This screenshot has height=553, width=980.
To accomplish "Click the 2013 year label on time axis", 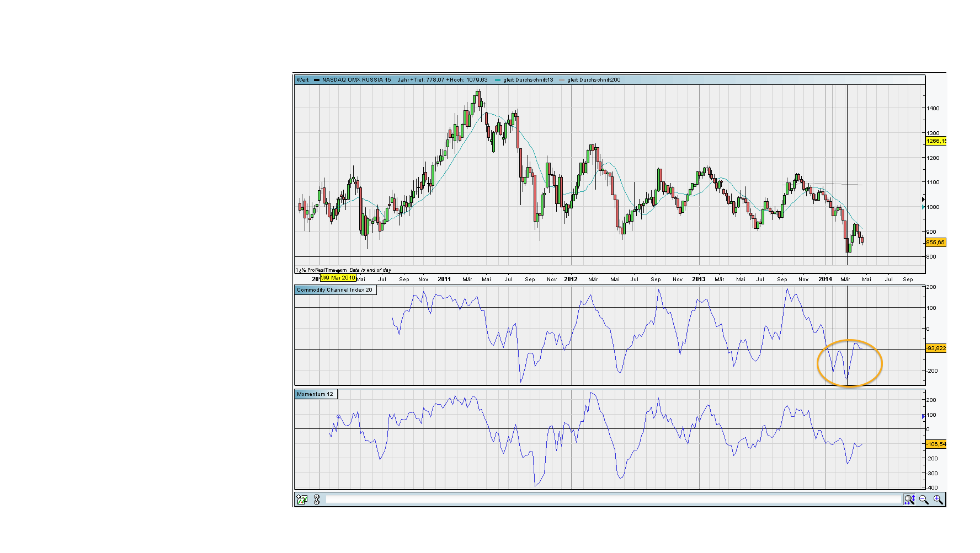I will 699,280.
